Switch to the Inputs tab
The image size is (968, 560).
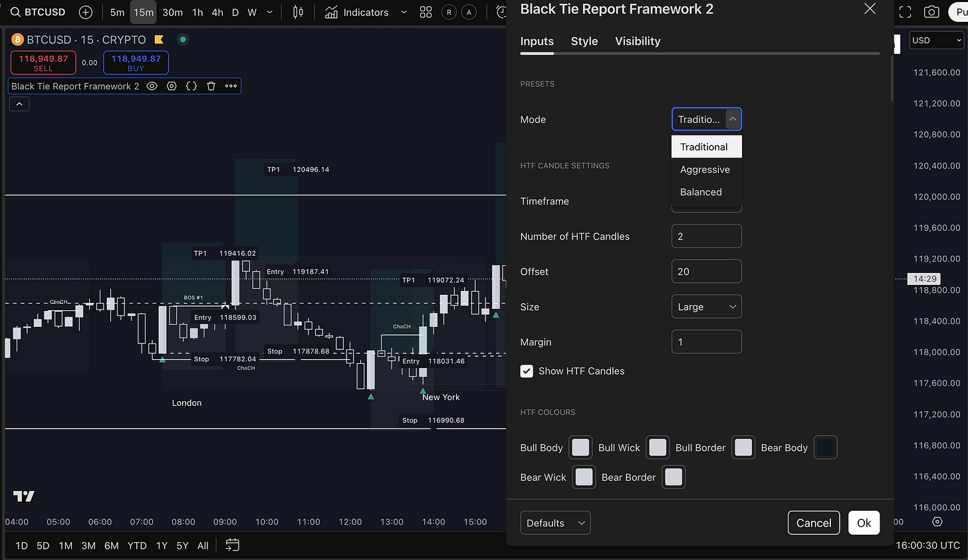point(537,41)
